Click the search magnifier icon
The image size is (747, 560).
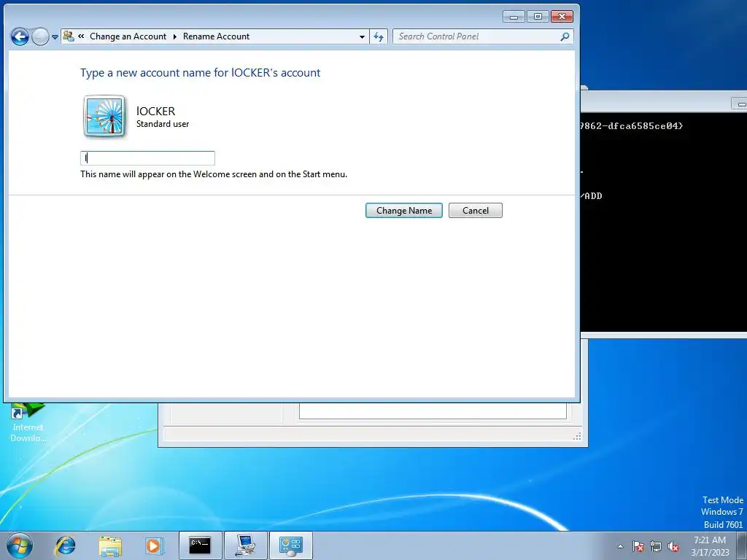(x=565, y=36)
